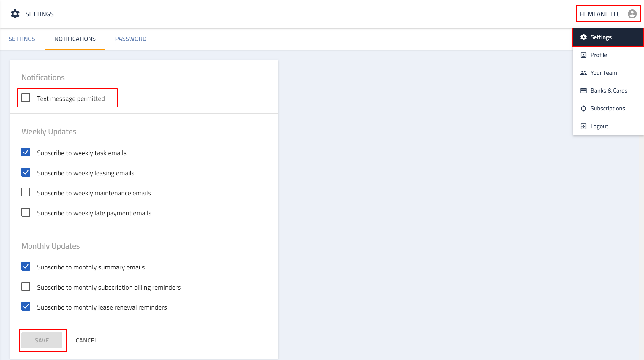644x360 pixels.
Task: Click the Weekly Updates section heading
Action: pyautogui.click(x=49, y=131)
